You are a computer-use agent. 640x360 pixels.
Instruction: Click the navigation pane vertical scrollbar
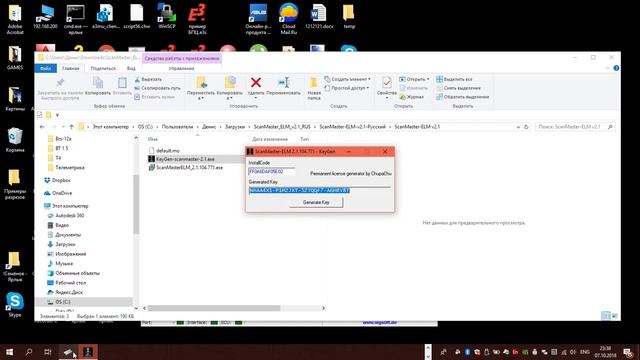[136, 204]
